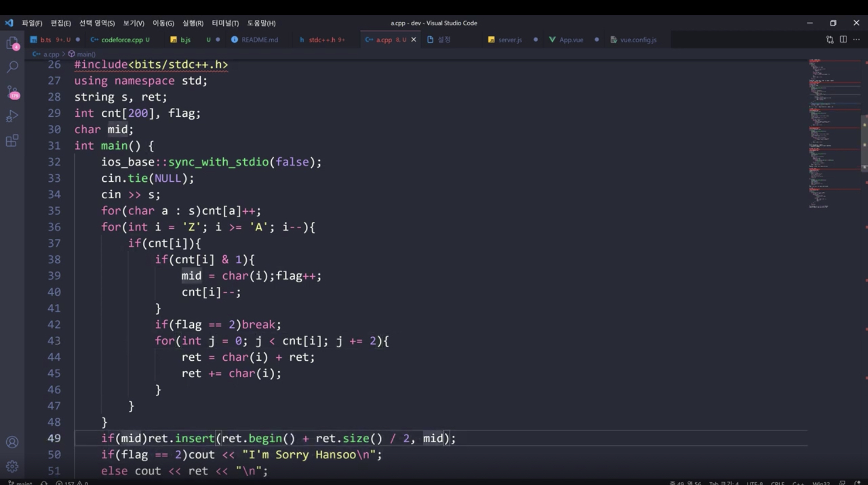The width and height of the screenshot is (868, 485).
Task: Click the VS Code logo in the title bar
Action: 9,23
